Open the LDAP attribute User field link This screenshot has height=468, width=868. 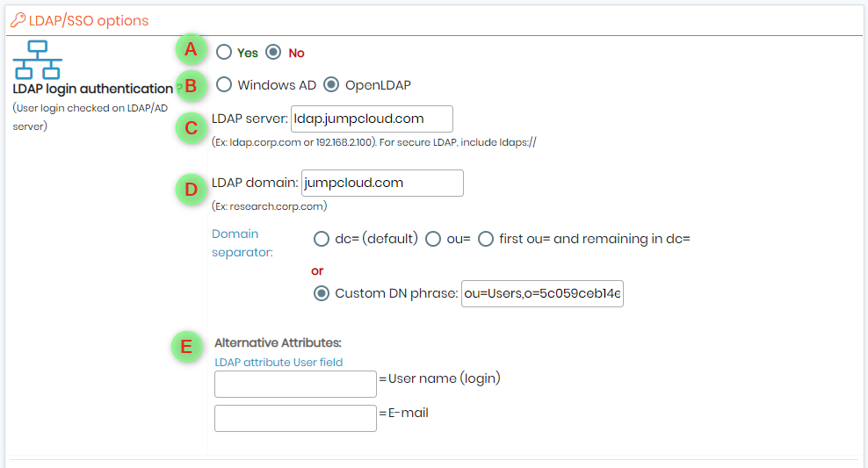(278, 363)
